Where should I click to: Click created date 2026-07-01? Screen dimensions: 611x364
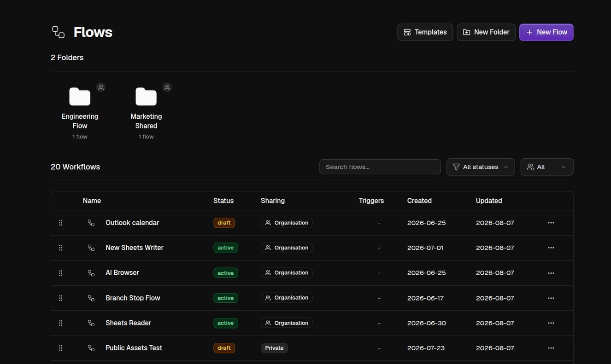[x=425, y=248]
